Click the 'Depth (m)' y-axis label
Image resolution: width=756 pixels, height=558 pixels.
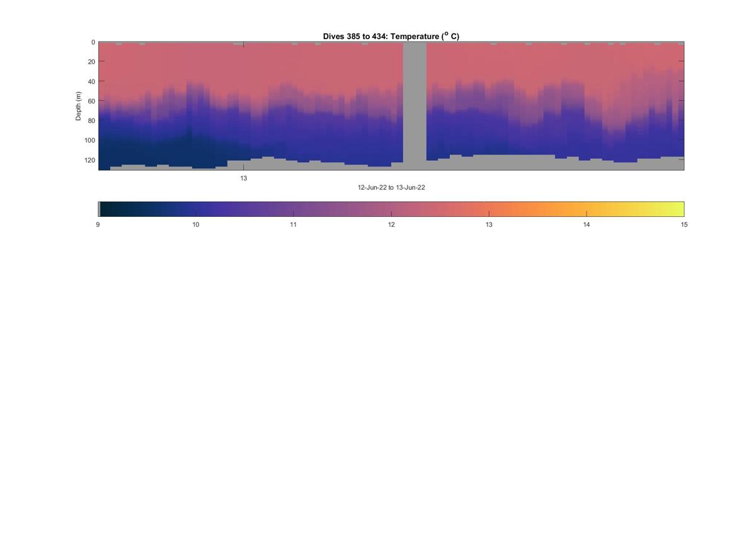(79, 106)
